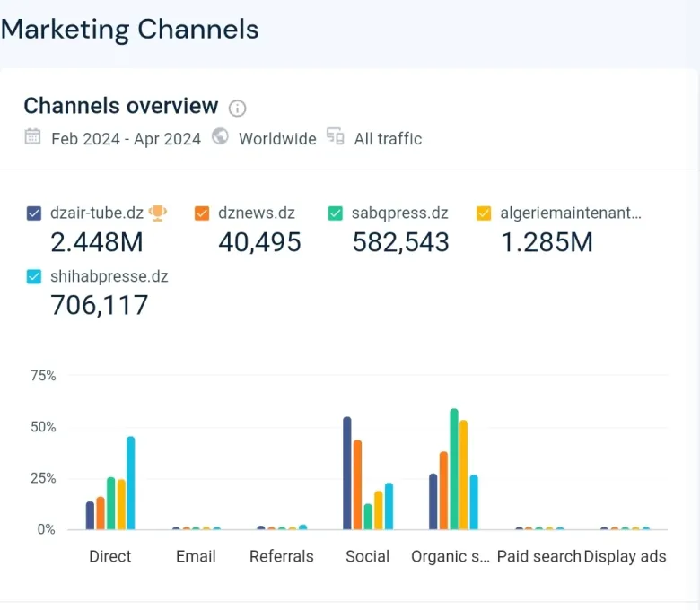Screen dimensions: 700x610
Task: Click the Email channel label
Action: coord(196,556)
